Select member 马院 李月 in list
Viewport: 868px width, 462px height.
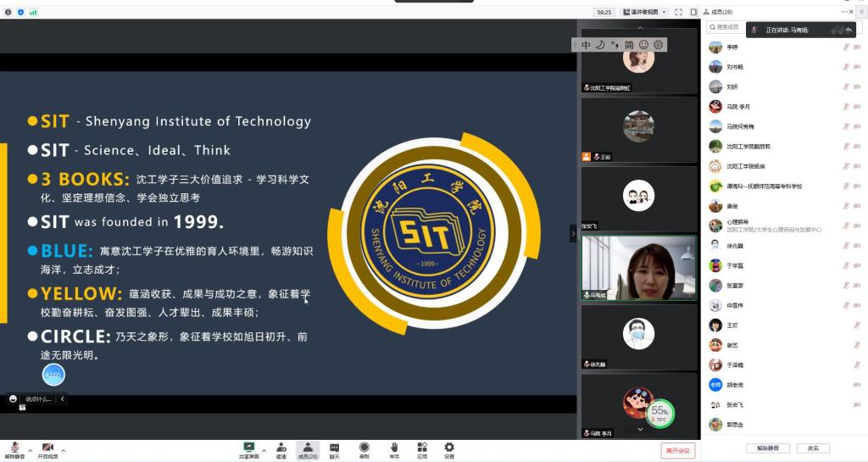(x=785, y=107)
